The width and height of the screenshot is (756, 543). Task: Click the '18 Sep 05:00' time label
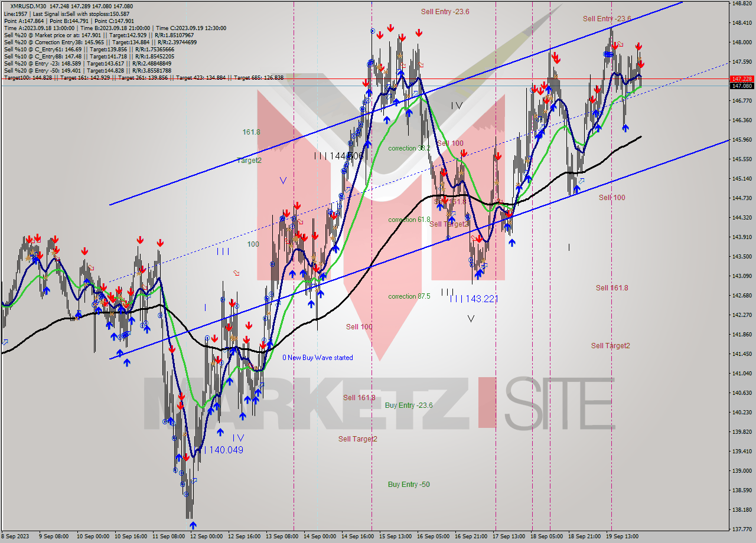click(547, 537)
